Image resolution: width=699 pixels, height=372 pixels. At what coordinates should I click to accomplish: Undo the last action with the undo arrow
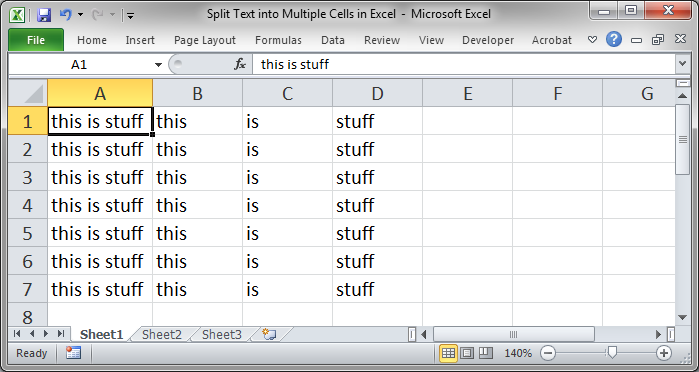pos(65,15)
